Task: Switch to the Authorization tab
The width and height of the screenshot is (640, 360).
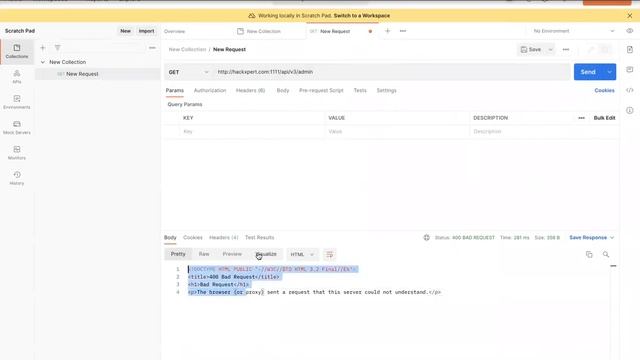Action: coord(210,90)
